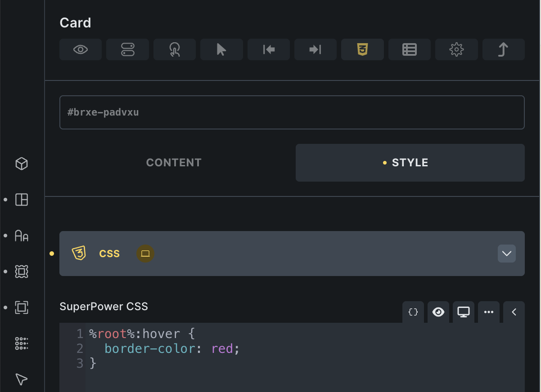Click the element ID input field

(x=292, y=112)
